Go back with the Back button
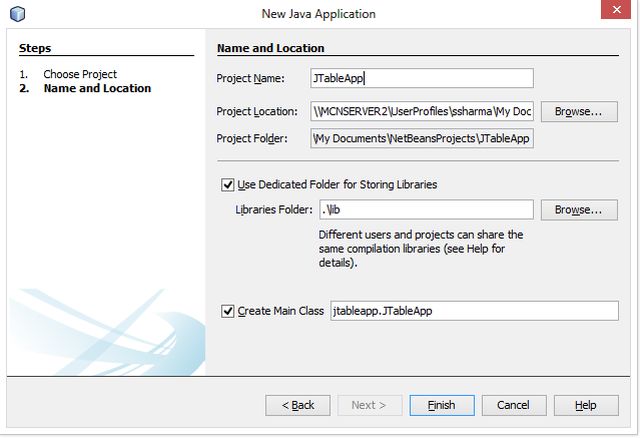The width and height of the screenshot is (640, 438). (298, 405)
